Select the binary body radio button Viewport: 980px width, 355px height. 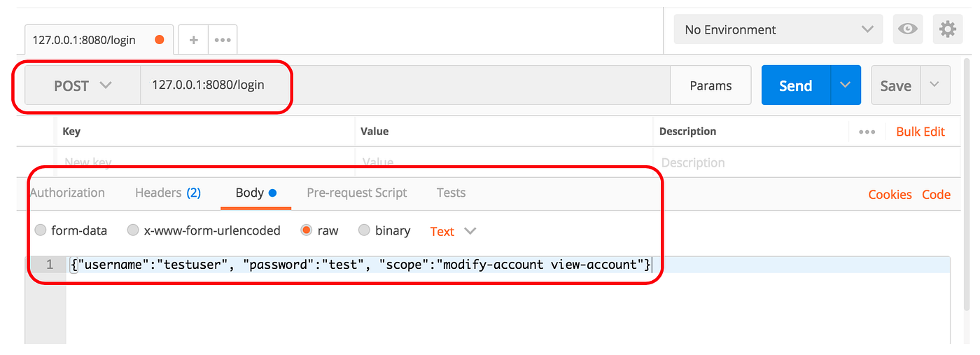pos(364,230)
